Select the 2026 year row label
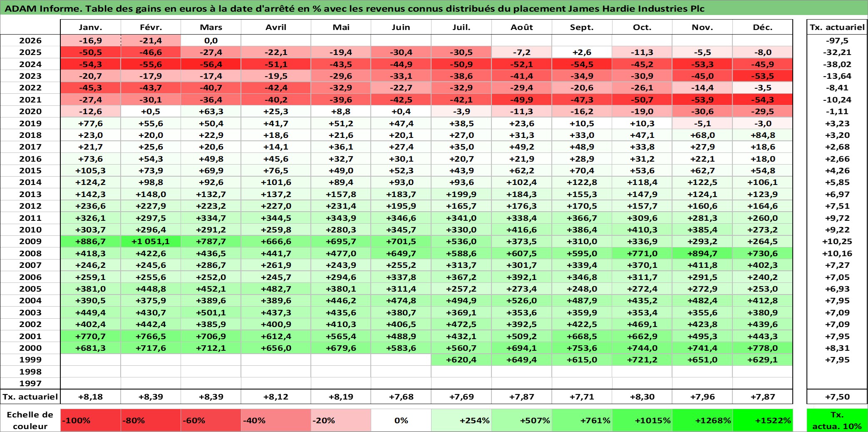This screenshot has width=868, height=432. point(30,40)
